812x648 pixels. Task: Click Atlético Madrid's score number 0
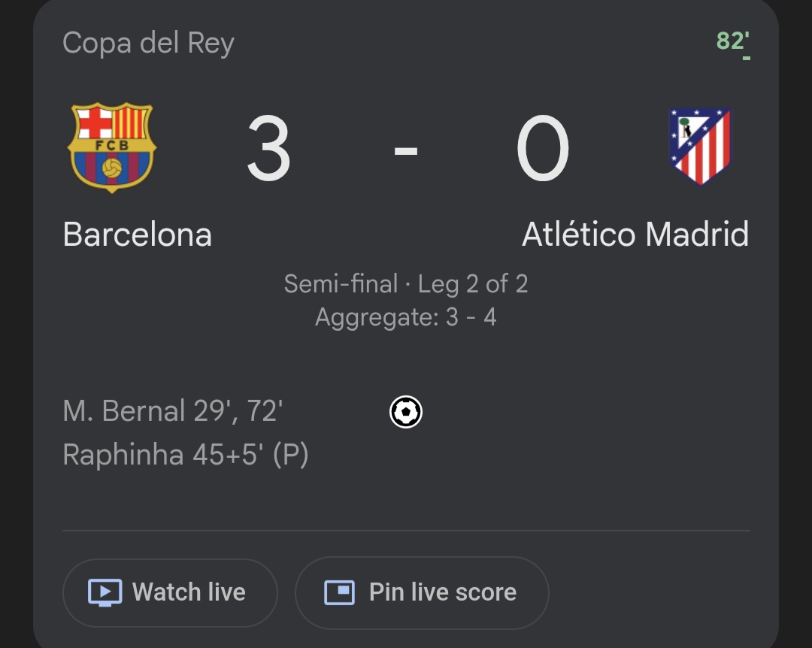coord(542,150)
